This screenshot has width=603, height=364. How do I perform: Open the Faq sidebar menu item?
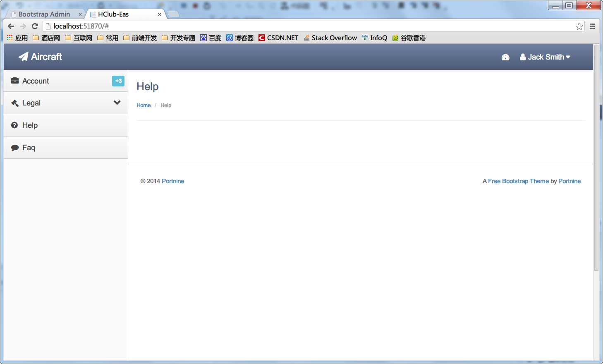point(66,148)
